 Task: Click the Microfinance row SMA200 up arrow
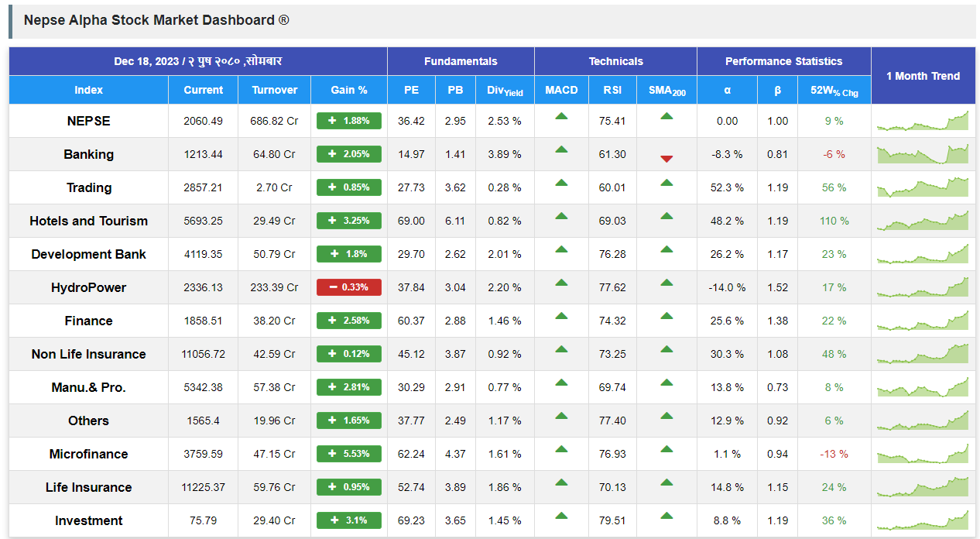pos(666,449)
